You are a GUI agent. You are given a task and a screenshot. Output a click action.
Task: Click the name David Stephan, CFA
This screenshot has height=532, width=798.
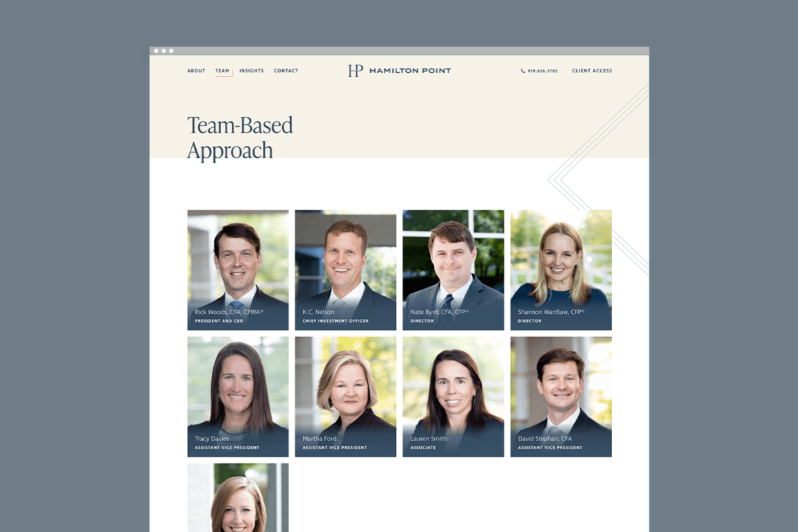tap(545, 439)
